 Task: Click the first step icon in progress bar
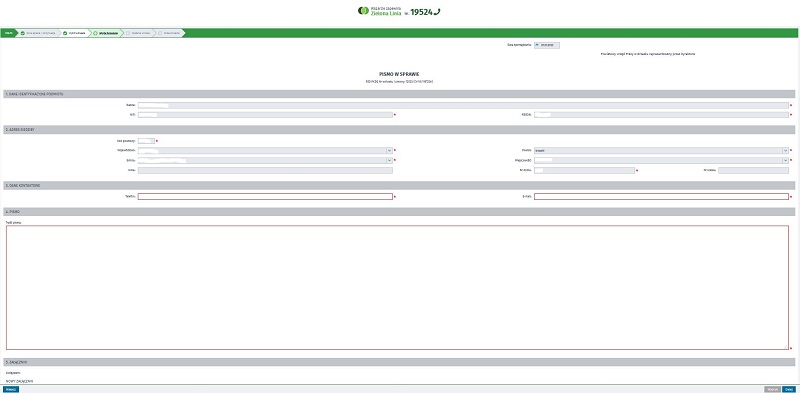(23, 33)
